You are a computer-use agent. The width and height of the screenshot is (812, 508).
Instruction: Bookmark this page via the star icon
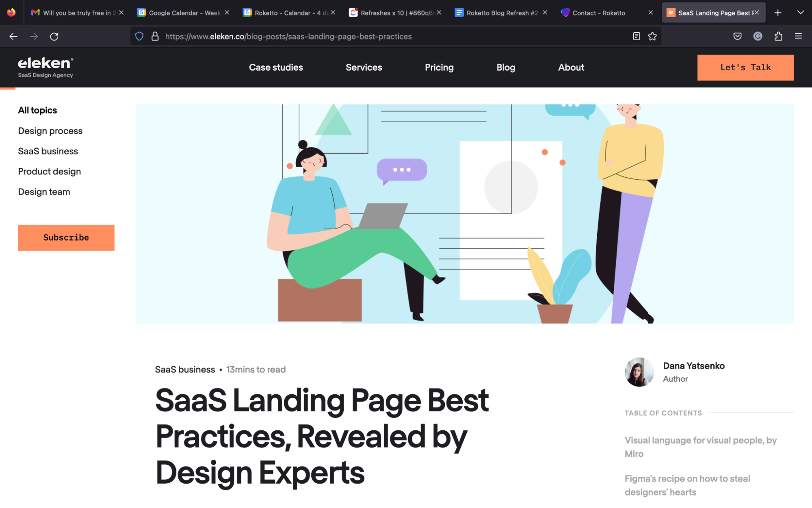click(x=652, y=36)
